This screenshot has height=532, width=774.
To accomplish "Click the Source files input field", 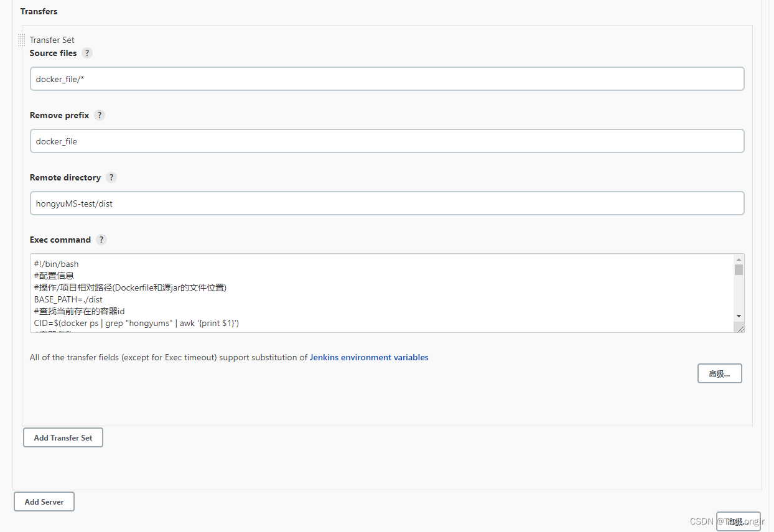I will (387, 79).
